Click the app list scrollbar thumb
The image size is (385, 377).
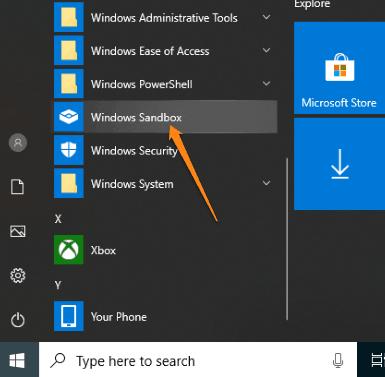(287, 239)
